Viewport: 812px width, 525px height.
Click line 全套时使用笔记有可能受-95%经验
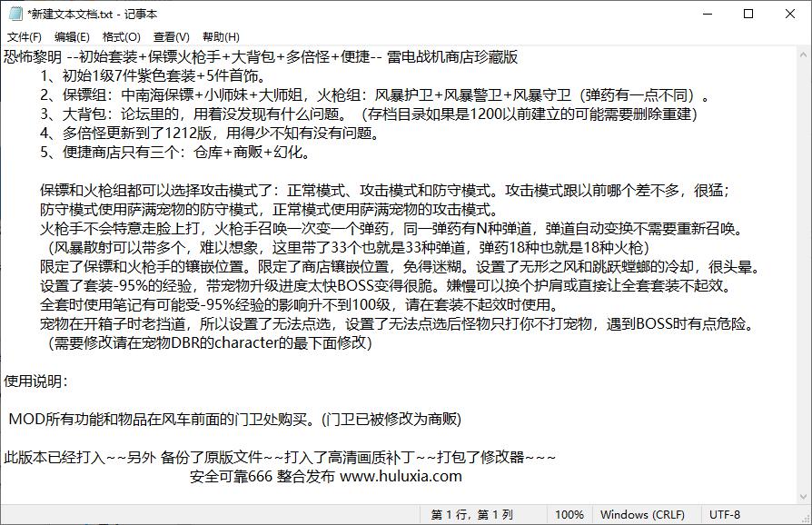(x=300, y=304)
